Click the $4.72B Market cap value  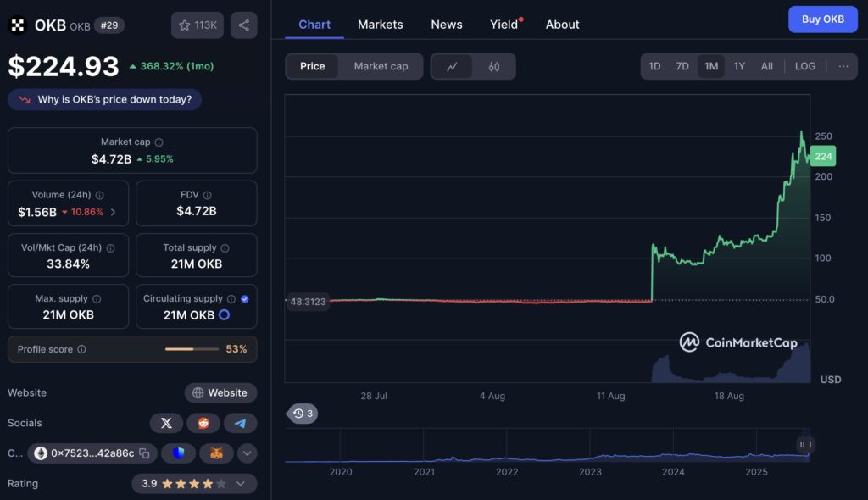click(x=111, y=159)
